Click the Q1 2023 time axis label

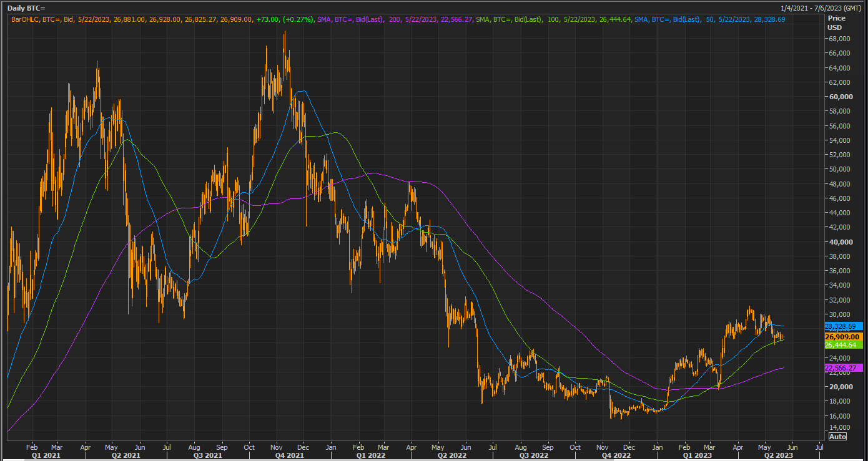click(x=698, y=455)
